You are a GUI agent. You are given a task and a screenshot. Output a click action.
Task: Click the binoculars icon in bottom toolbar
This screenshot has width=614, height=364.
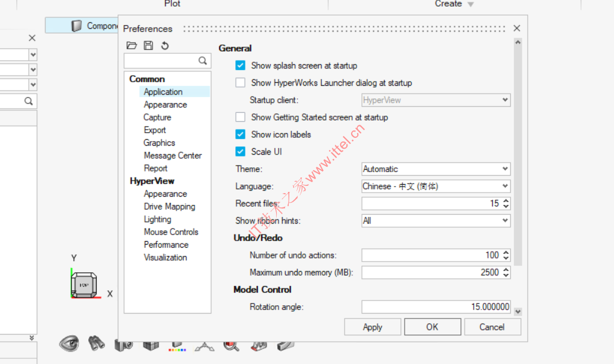97,344
